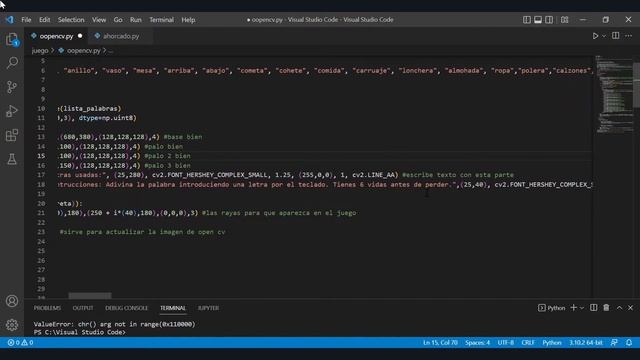Open the Terminal menu
This screenshot has height=360, width=640.
pos(161,20)
